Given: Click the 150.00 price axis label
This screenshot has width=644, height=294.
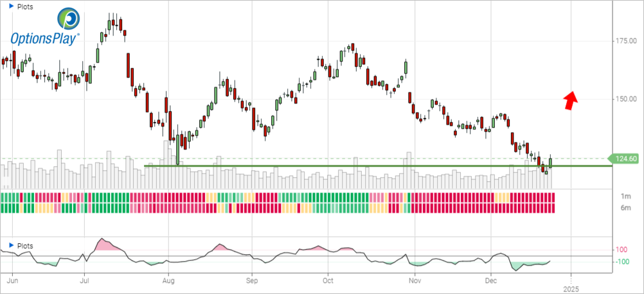Looking at the screenshot, I should pos(625,99).
